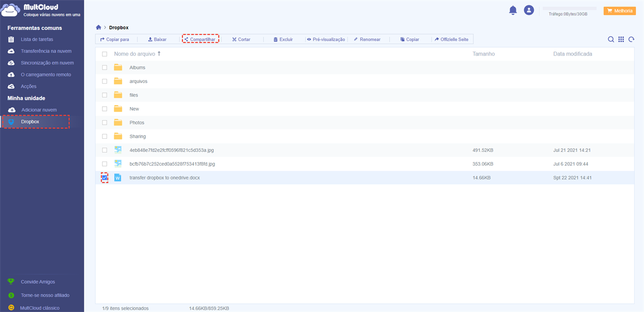Click the Sharing folder icon
Screen dimensions: 644x312
coord(118,136)
